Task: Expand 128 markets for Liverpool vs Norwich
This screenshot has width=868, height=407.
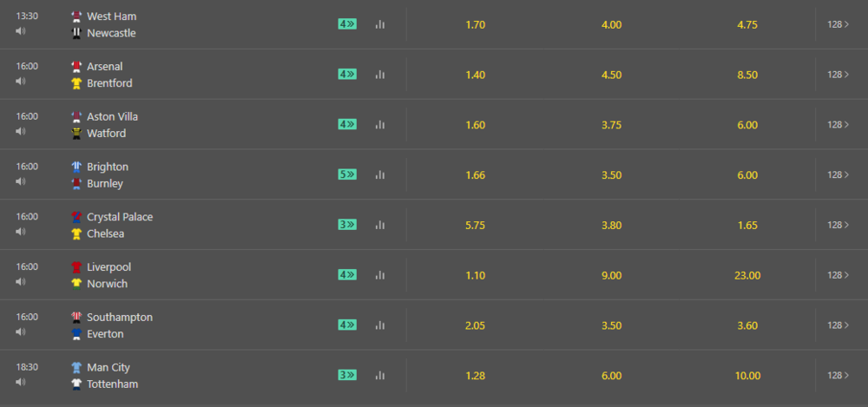Action: 838,274
